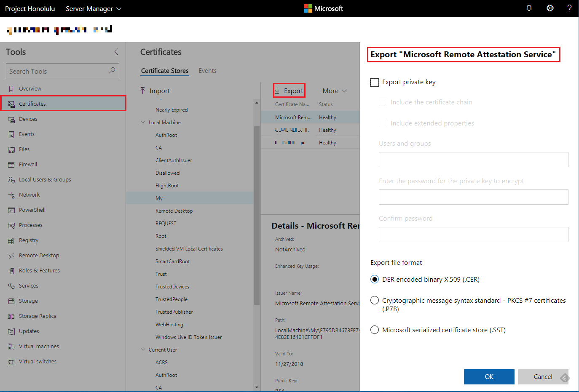Click the Cancel button
The height and width of the screenshot is (392, 579).
point(543,377)
